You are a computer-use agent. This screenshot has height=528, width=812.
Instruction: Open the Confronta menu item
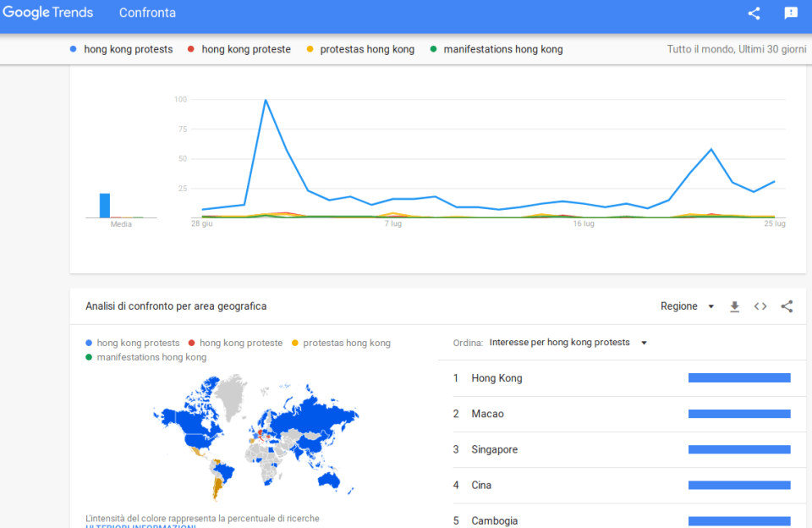pos(147,13)
